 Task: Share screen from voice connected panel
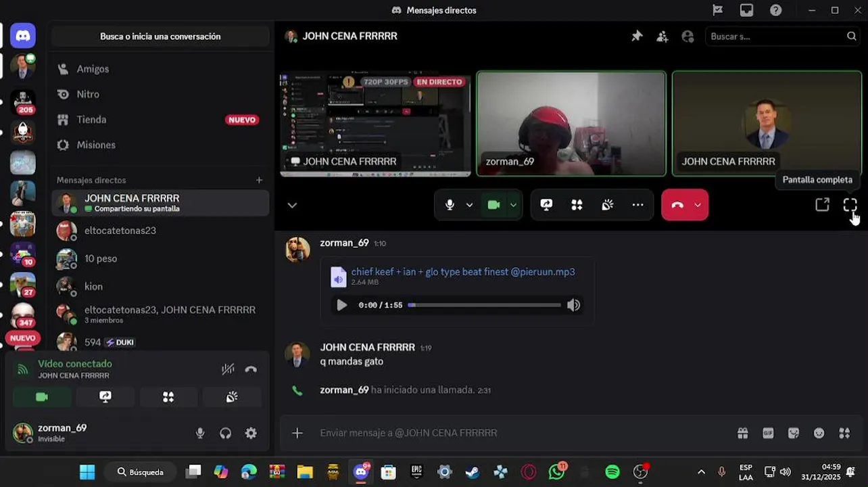pyautogui.click(x=105, y=397)
